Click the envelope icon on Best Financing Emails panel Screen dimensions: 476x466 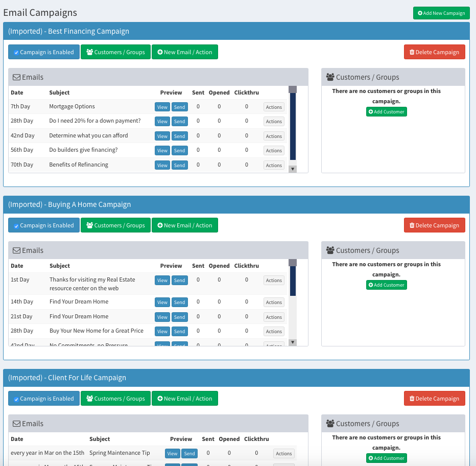[18, 77]
